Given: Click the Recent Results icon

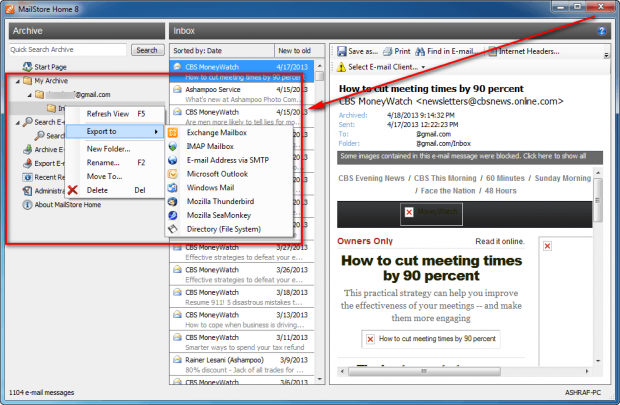Looking at the screenshot, I should click(x=27, y=177).
